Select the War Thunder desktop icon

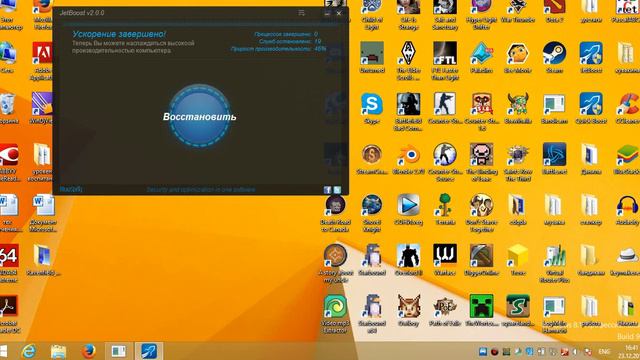[518, 11]
